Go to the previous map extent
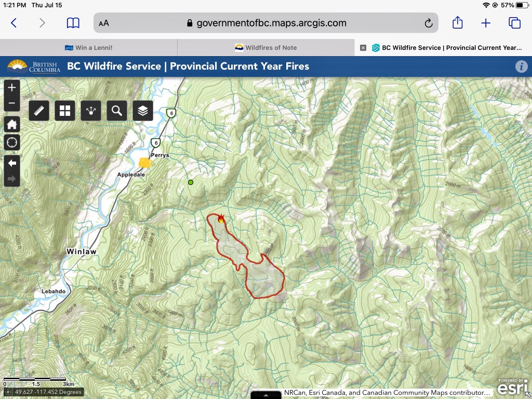532x399 pixels. click(12, 163)
